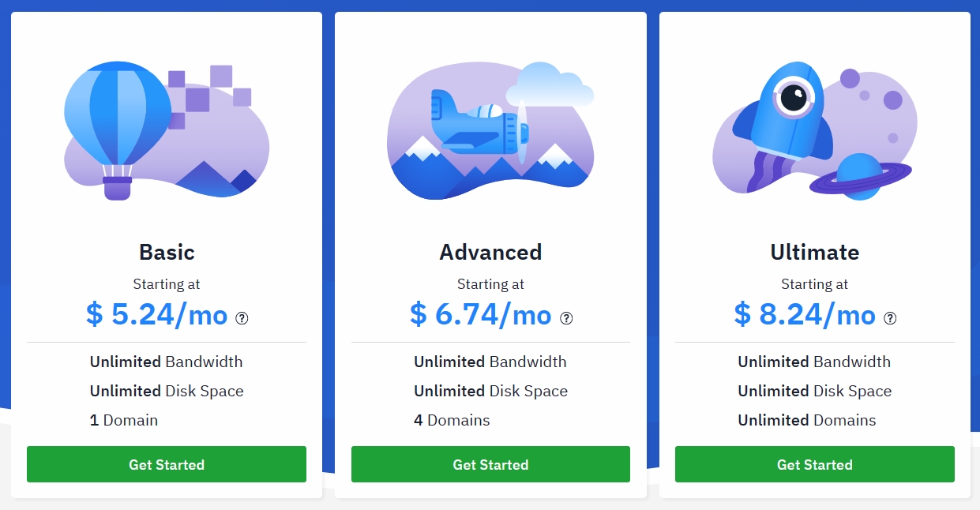Click the help icon beside $5.24/mo
Image resolution: width=980 pixels, height=510 pixels.
point(242,318)
